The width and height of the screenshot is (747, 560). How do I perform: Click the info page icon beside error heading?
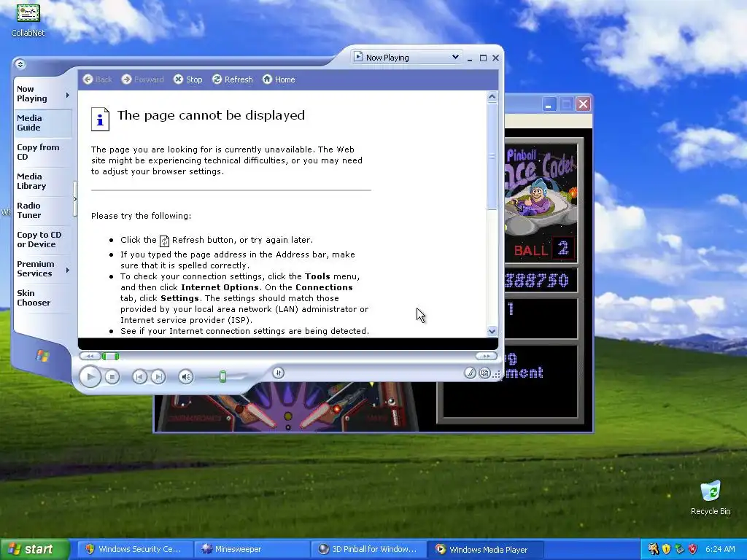[100, 119]
